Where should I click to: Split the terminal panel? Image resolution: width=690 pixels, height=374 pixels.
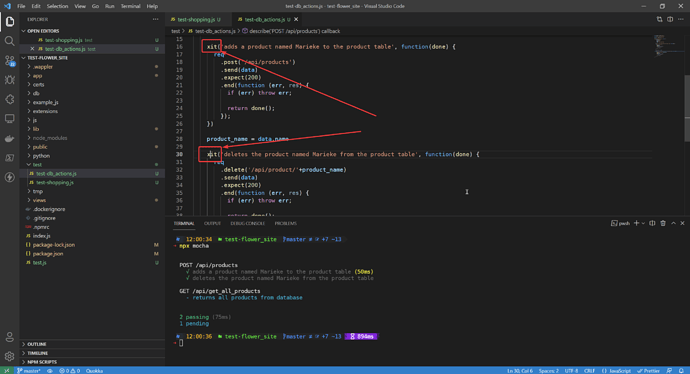coord(652,224)
